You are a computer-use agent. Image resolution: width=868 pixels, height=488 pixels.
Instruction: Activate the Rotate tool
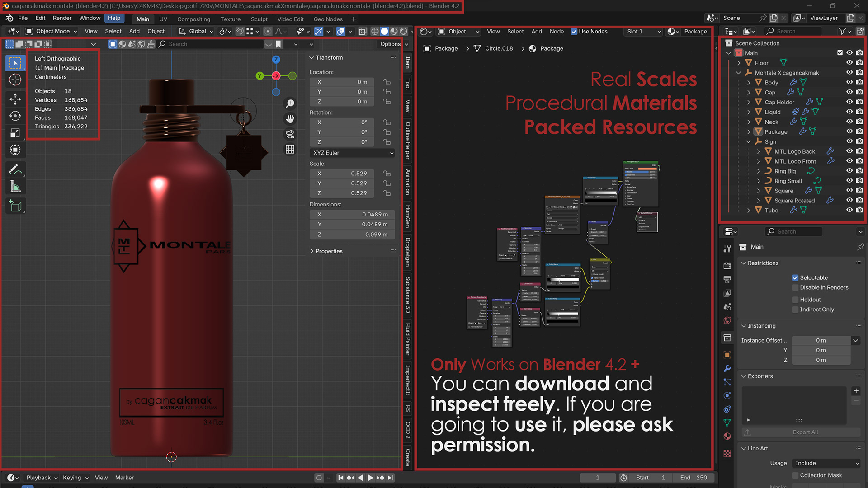coord(15,116)
